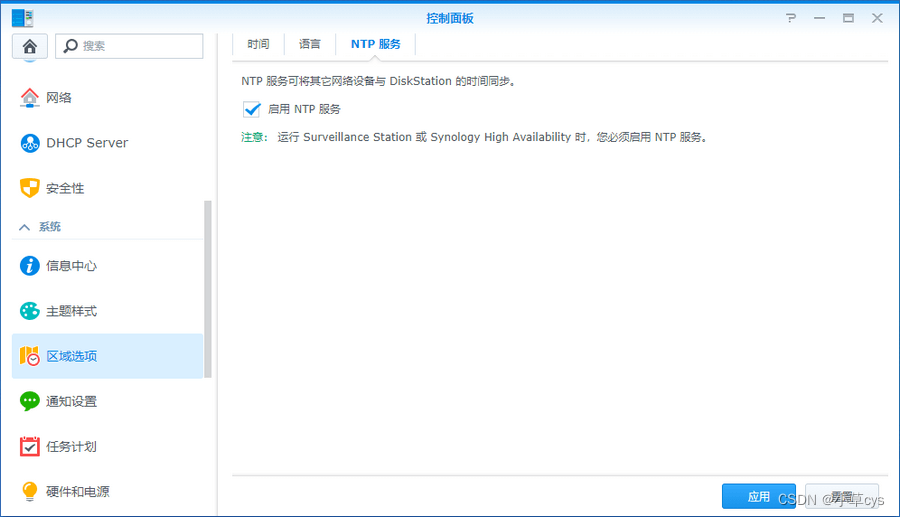Switch to the 语言 tab
The height and width of the screenshot is (517, 900).
(x=309, y=44)
